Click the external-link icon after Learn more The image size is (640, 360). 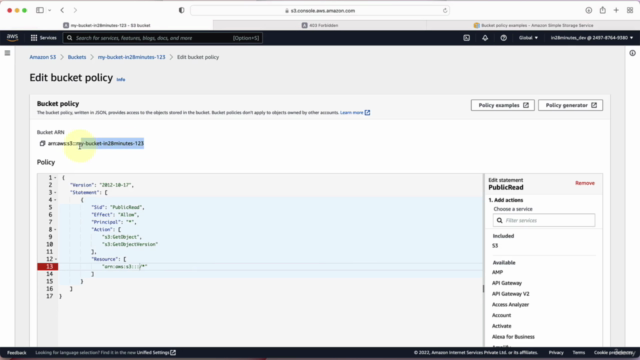(x=367, y=113)
